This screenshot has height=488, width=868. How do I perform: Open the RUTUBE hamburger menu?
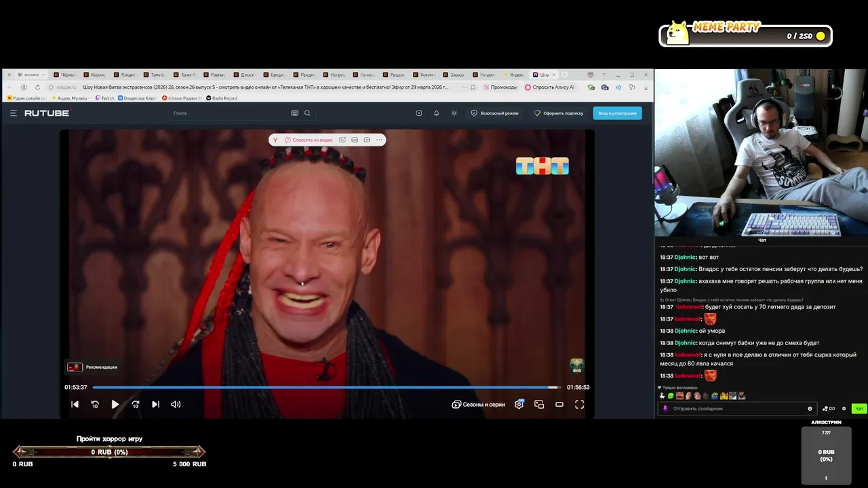point(13,113)
